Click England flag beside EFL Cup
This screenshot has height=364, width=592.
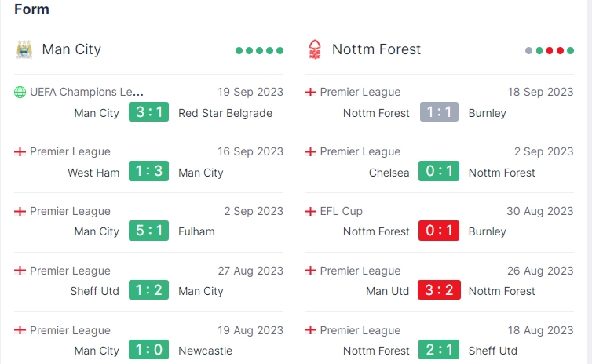click(x=310, y=211)
